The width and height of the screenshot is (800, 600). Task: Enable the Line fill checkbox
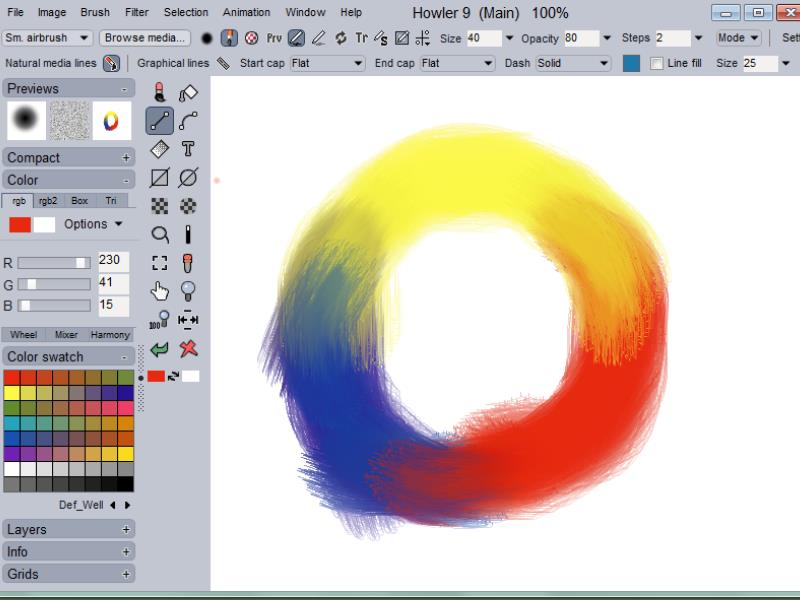pos(657,63)
